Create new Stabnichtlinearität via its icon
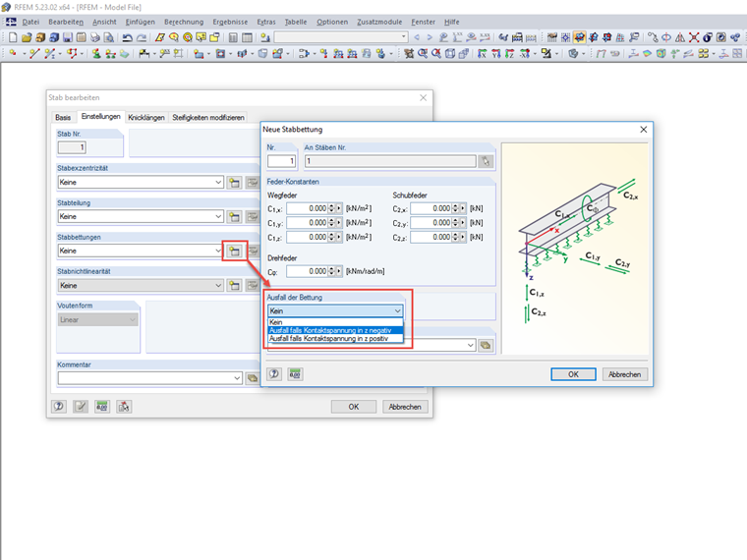The width and height of the screenshot is (747, 560). pyautogui.click(x=234, y=285)
